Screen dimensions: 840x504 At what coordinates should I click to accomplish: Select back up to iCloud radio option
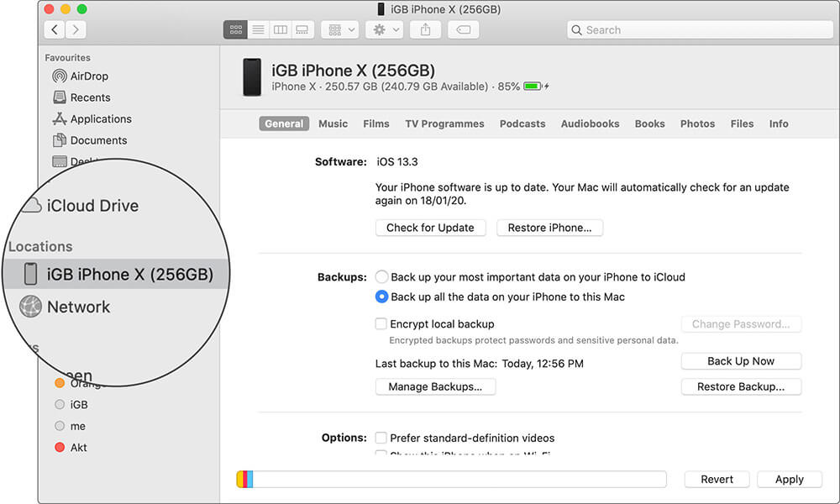[381, 277]
